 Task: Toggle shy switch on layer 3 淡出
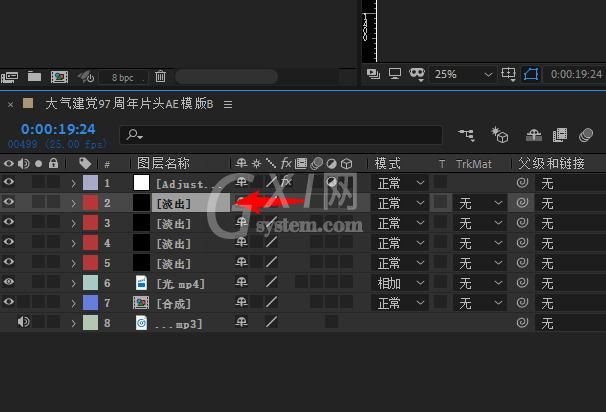pyautogui.click(x=242, y=222)
